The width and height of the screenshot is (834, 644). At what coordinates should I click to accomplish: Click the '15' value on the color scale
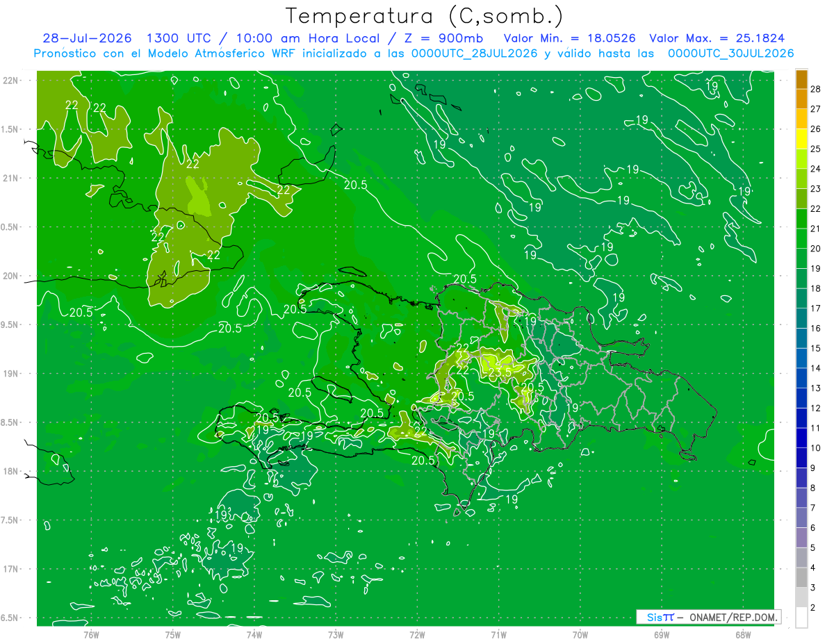point(815,348)
